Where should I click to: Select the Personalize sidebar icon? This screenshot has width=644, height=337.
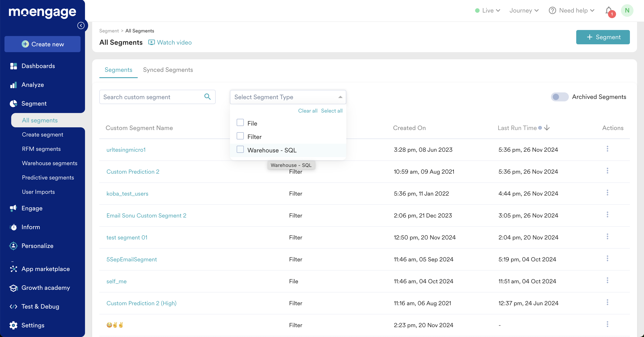pos(13,246)
